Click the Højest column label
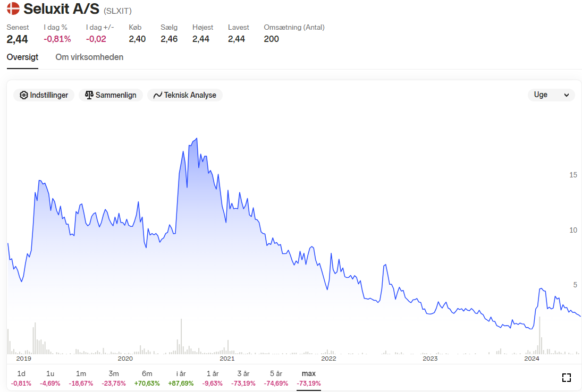The width and height of the screenshot is (582, 392). point(203,28)
